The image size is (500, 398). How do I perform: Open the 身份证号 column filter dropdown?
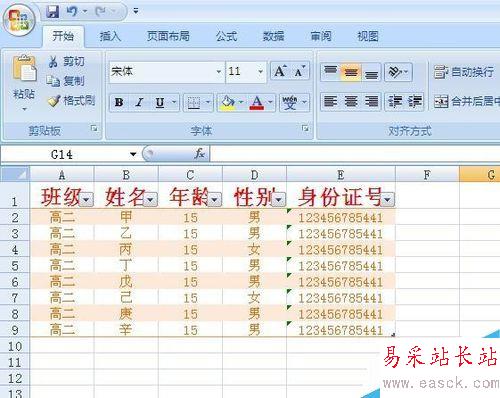click(x=388, y=199)
